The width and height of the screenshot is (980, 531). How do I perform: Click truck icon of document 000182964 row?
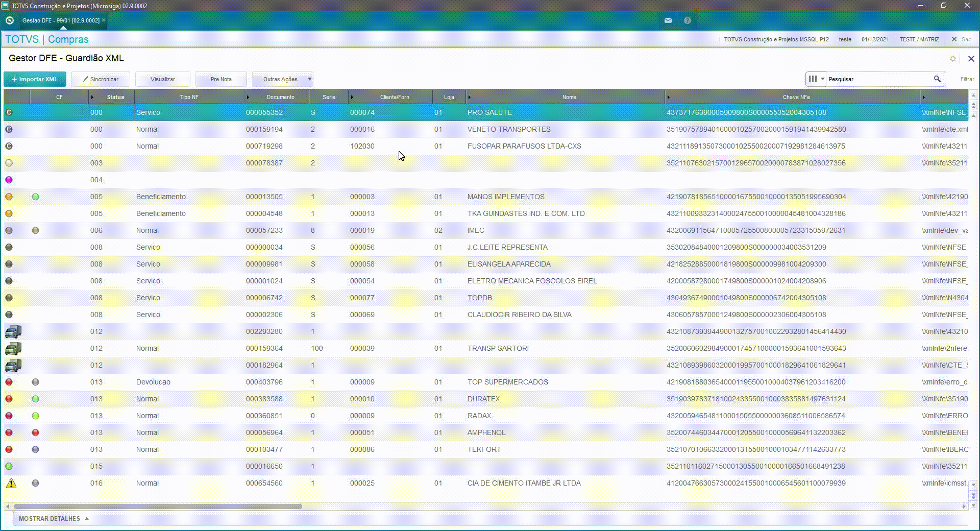pos(13,365)
